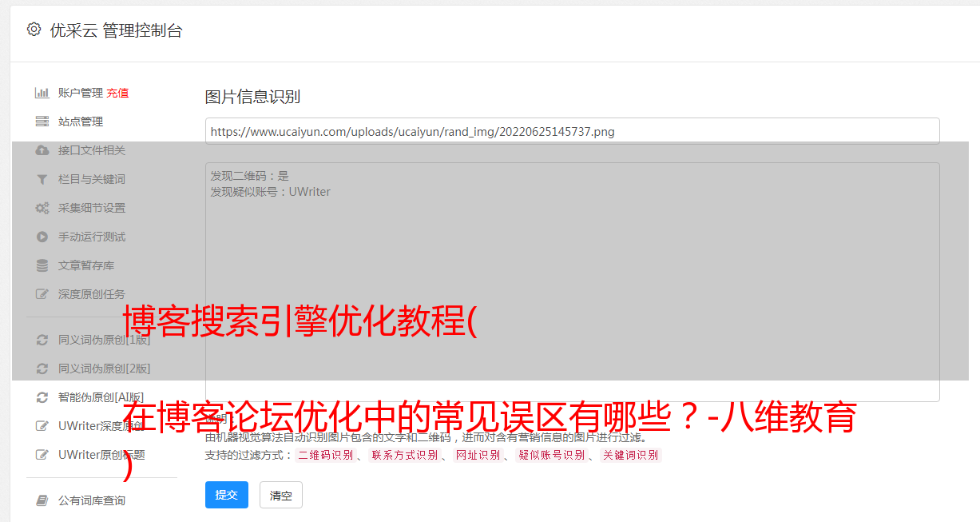Click the refresh icon for 同义词伪原创[1版]
This screenshot has width=980, height=522.
[42, 340]
